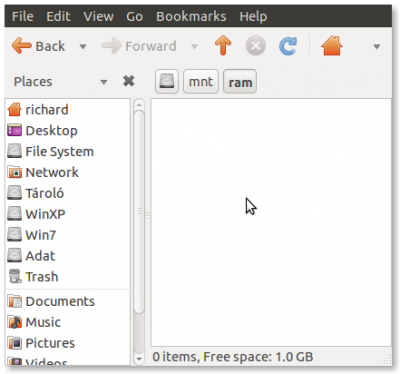Open the View menu

click(x=98, y=16)
